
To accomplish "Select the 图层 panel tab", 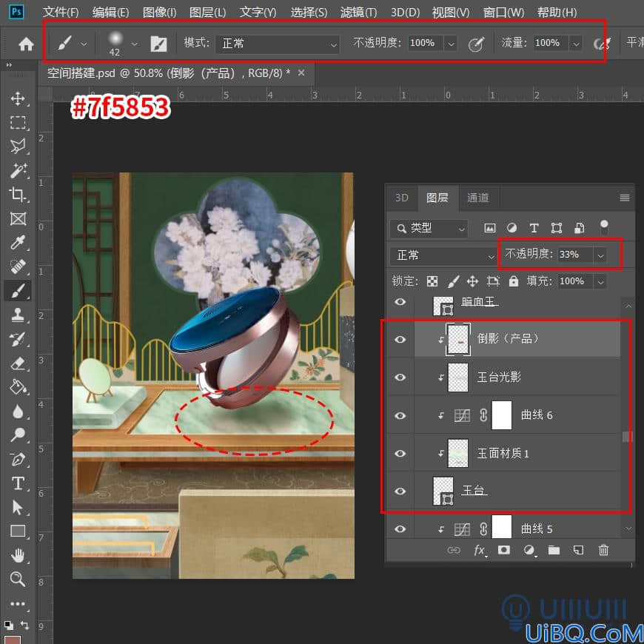I will pos(437,198).
